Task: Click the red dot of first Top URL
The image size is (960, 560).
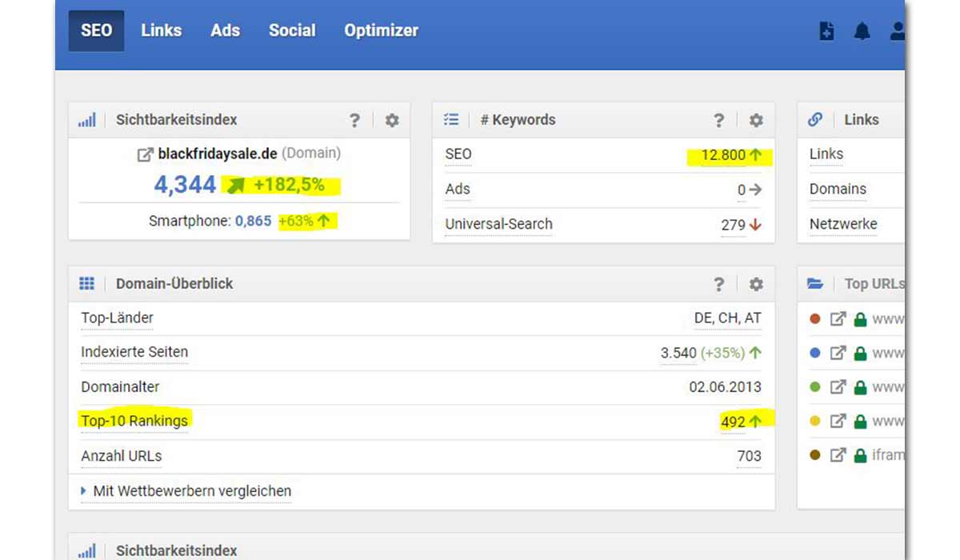Action: click(815, 318)
